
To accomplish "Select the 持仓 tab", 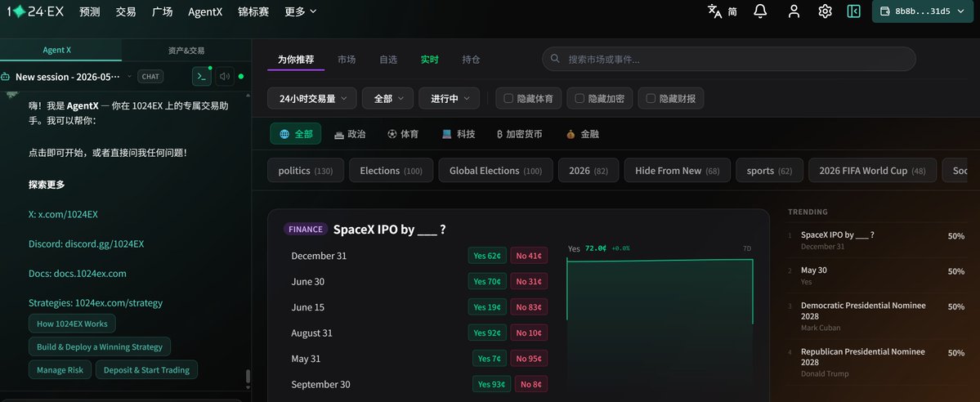I will click(x=472, y=60).
